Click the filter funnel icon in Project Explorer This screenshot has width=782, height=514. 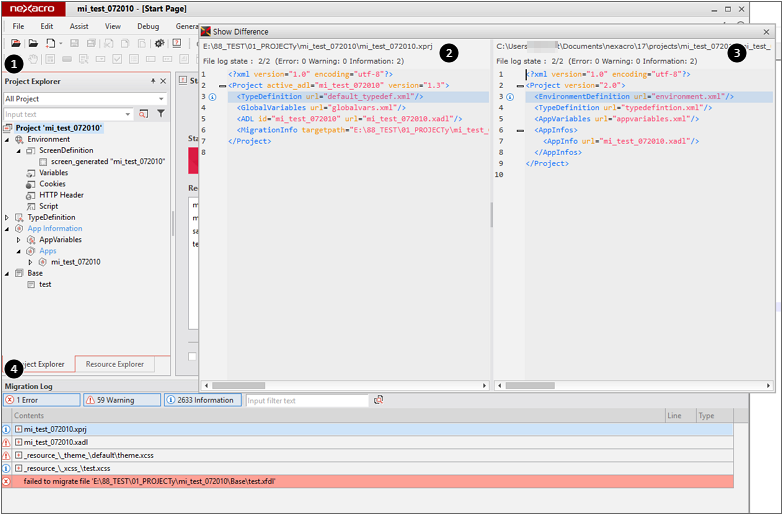click(x=160, y=114)
